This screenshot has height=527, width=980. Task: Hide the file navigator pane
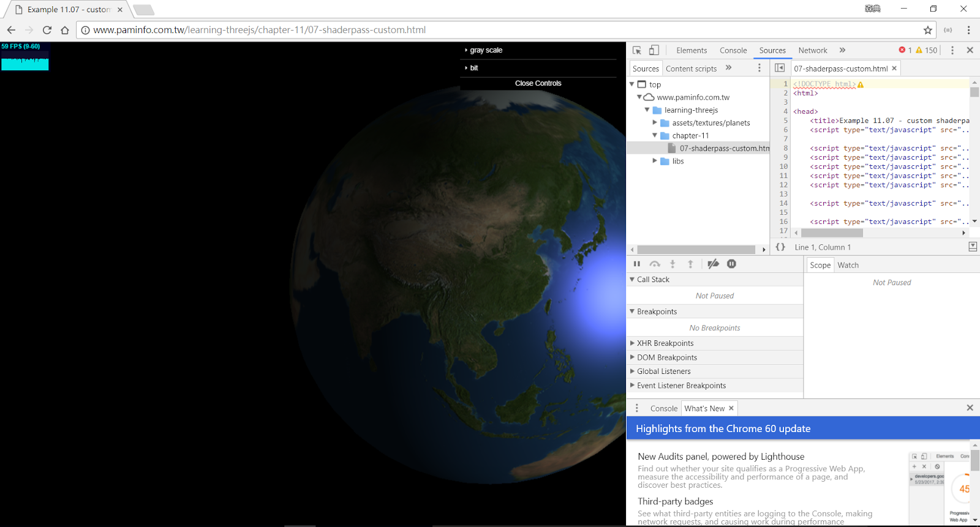(x=780, y=68)
